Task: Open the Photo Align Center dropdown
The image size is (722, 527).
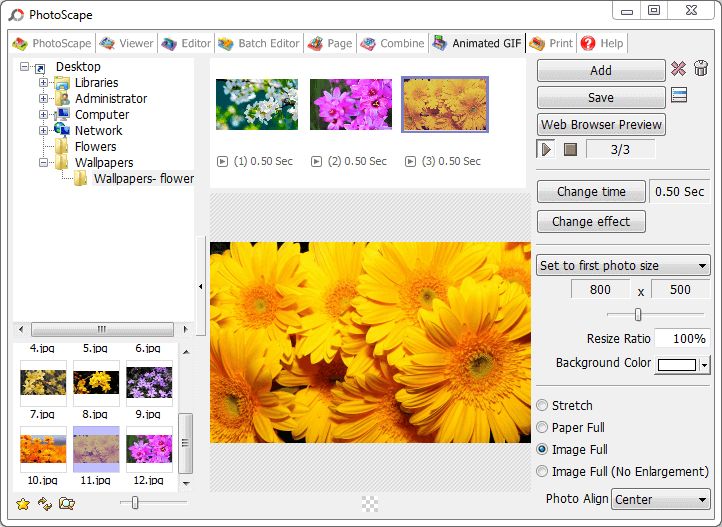Action: [660, 499]
